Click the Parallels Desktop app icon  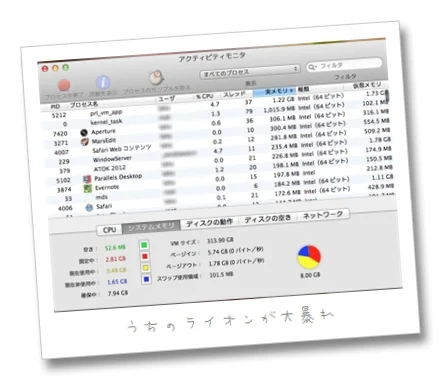coord(87,179)
